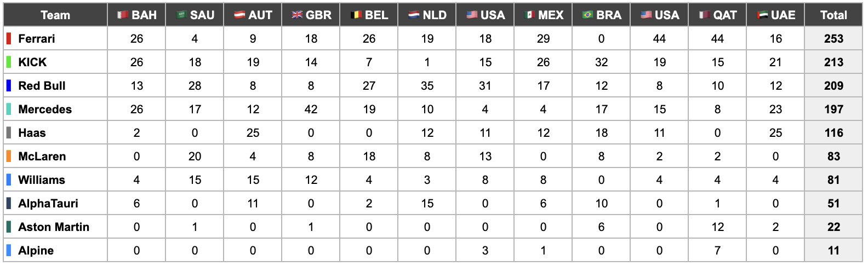Click the Haas team name
This screenshot has height=266, width=868.
pyautogui.click(x=32, y=133)
